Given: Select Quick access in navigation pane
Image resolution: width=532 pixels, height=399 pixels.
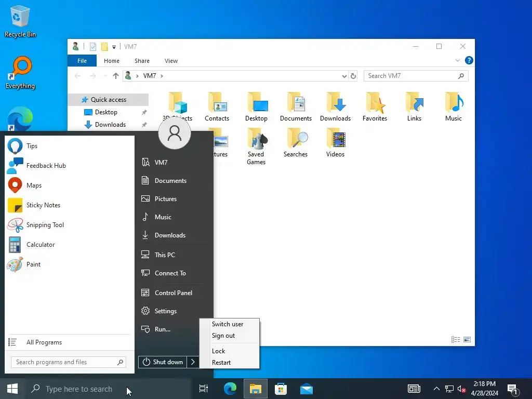Looking at the screenshot, I should click(108, 100).
